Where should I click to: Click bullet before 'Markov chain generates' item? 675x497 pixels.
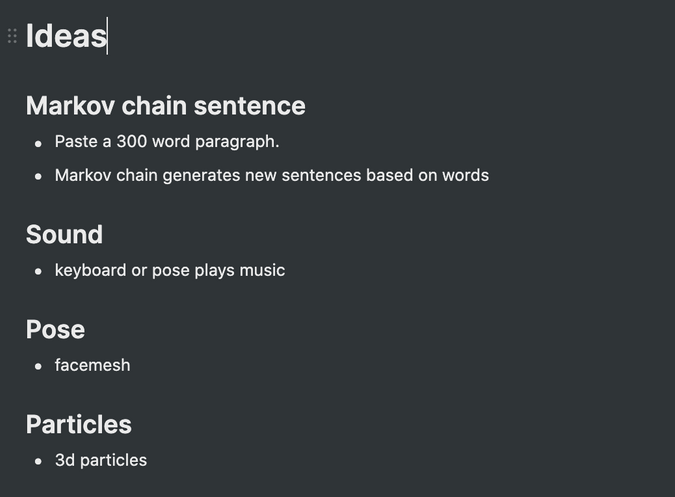pos(38,176)
